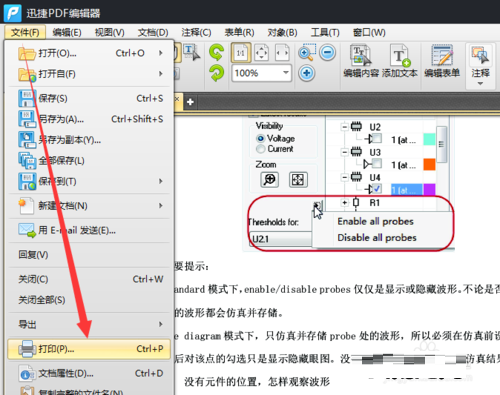Click the new tab plus button

[190, 102]
